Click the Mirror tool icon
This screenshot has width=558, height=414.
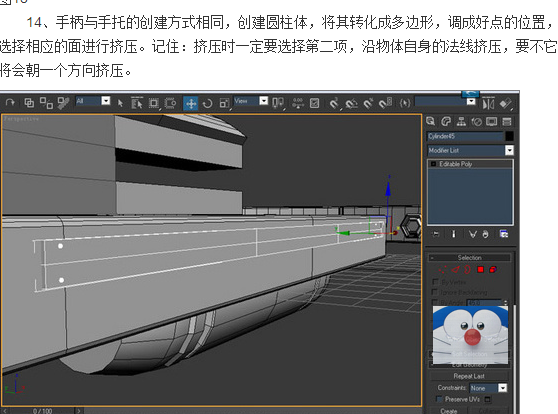(488, 104)
